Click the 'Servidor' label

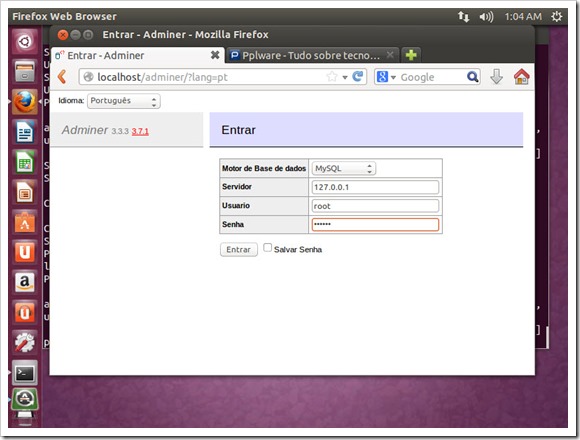[x=237, y=187]
